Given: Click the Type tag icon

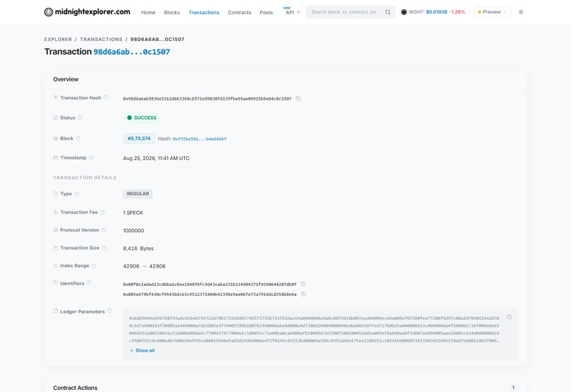Looking at the screenshot, I should [x=55, y=194].
